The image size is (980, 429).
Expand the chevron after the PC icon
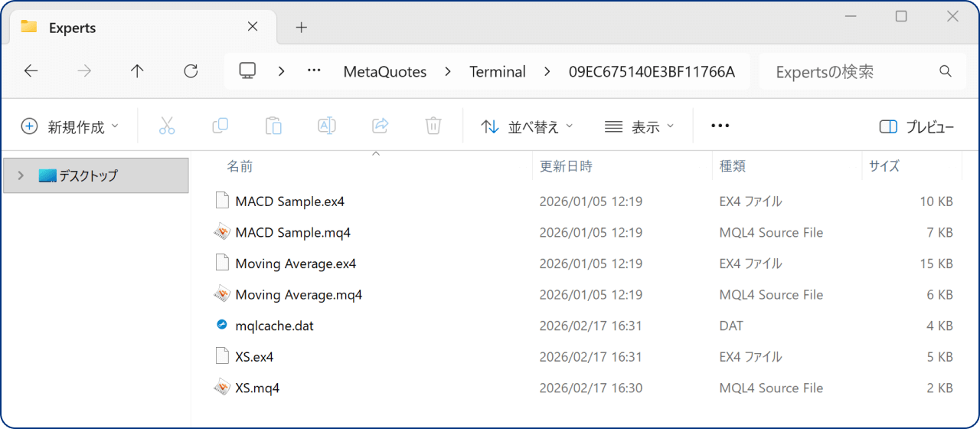coord(282,71)
